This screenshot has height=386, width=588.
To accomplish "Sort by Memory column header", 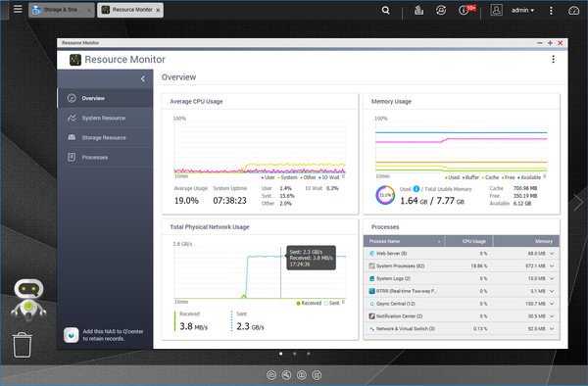I will pyautogui.click(x=526, y=241).
